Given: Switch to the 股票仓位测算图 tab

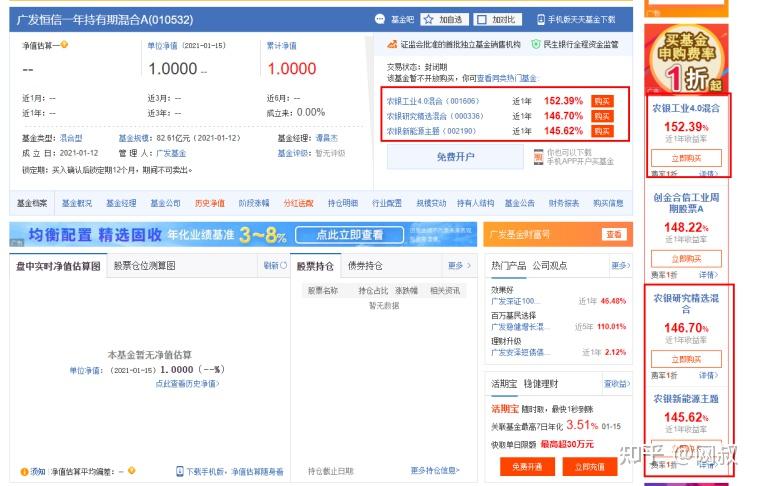Looking at the screenshot, I should [x=144, y=265].
